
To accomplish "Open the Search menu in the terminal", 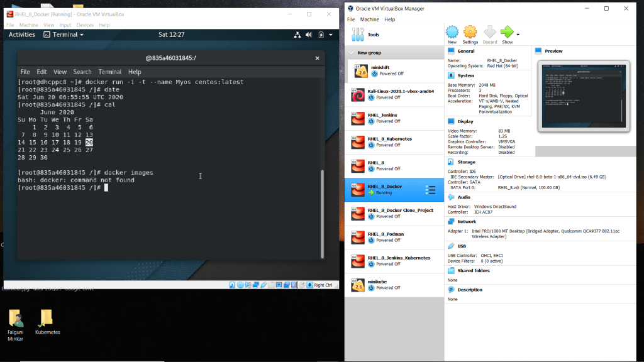I will click(x=82, y=72).
